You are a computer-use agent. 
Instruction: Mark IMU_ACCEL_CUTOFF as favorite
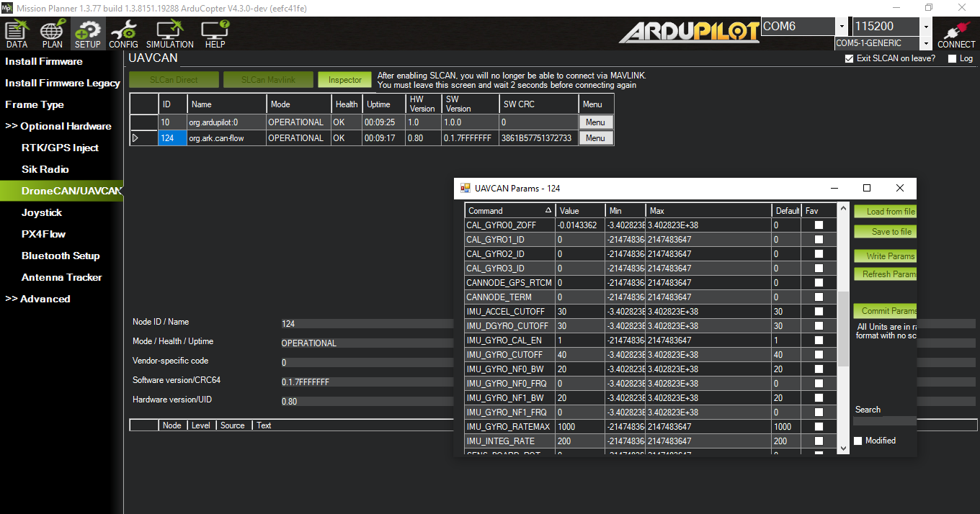click(819, 312)
